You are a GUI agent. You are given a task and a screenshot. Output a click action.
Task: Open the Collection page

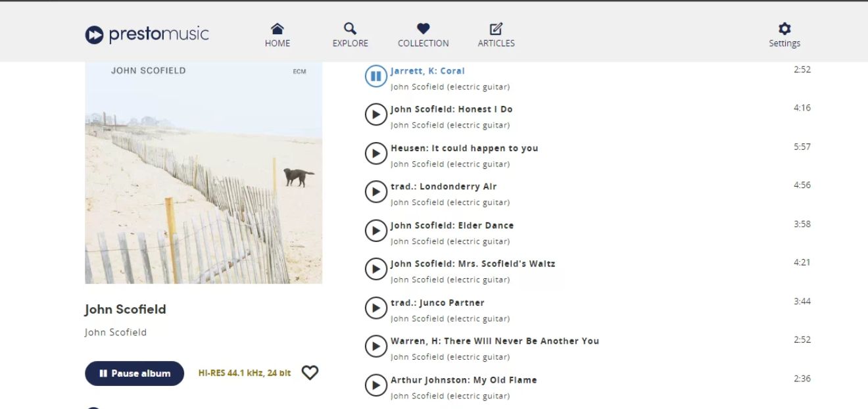click(423, 35)
